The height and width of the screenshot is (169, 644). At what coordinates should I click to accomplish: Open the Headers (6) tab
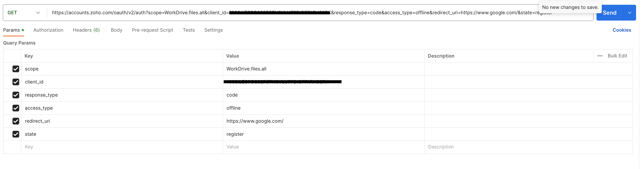[86, 30]
